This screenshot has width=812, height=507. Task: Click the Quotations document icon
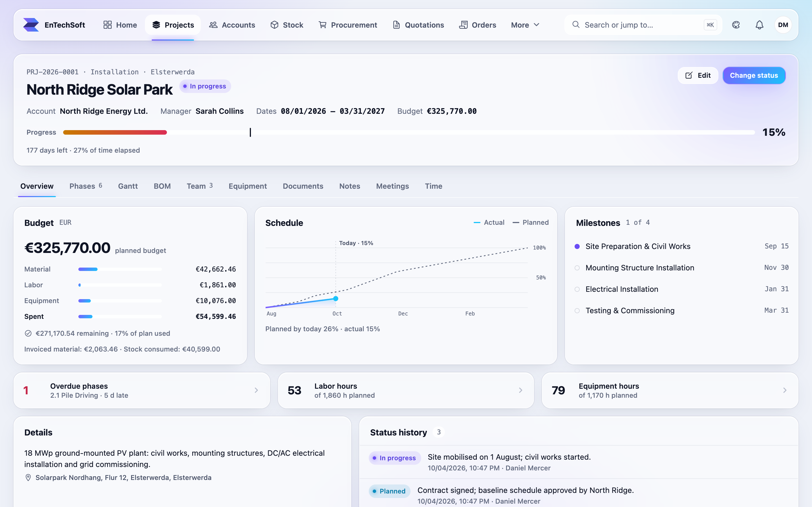(x=396, y=25)
